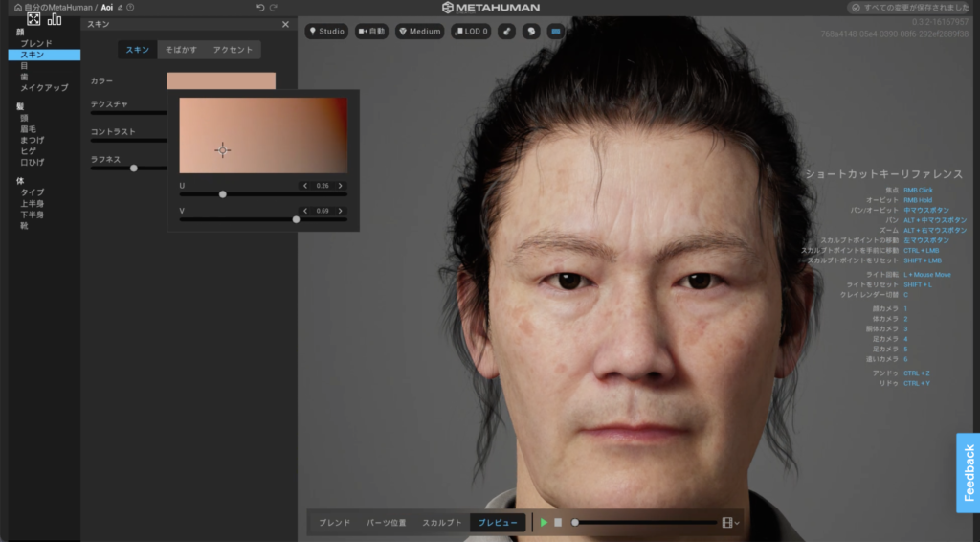Select 頭 under the 髪 section
This screenshot has width=980, height=542.
coord(24,118)
